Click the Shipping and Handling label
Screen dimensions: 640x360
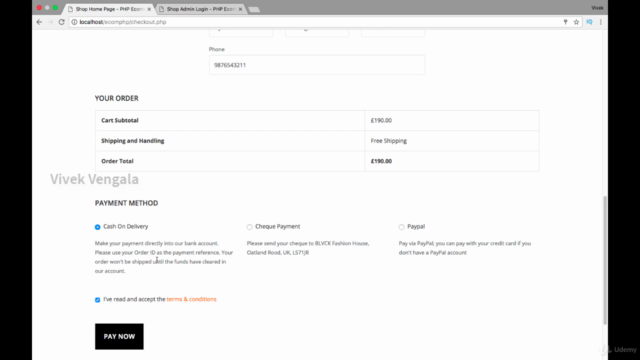pyautogui.click(x=133, y=141)
